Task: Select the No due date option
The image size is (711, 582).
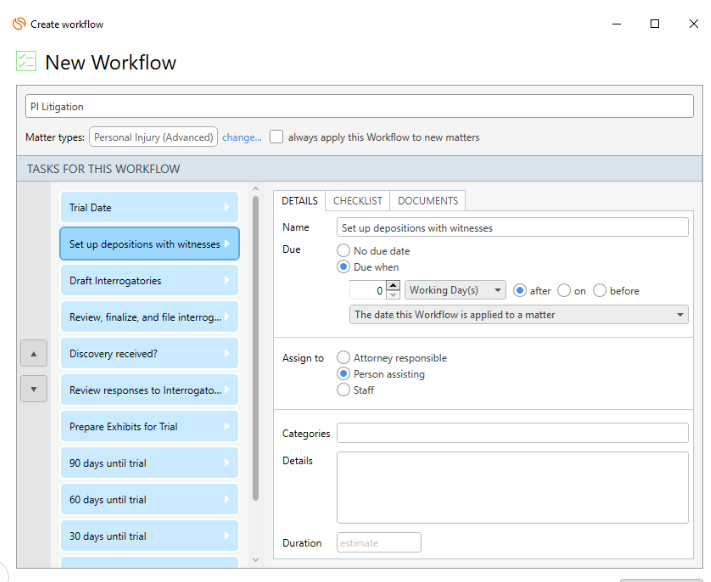Action: (343, 251)
